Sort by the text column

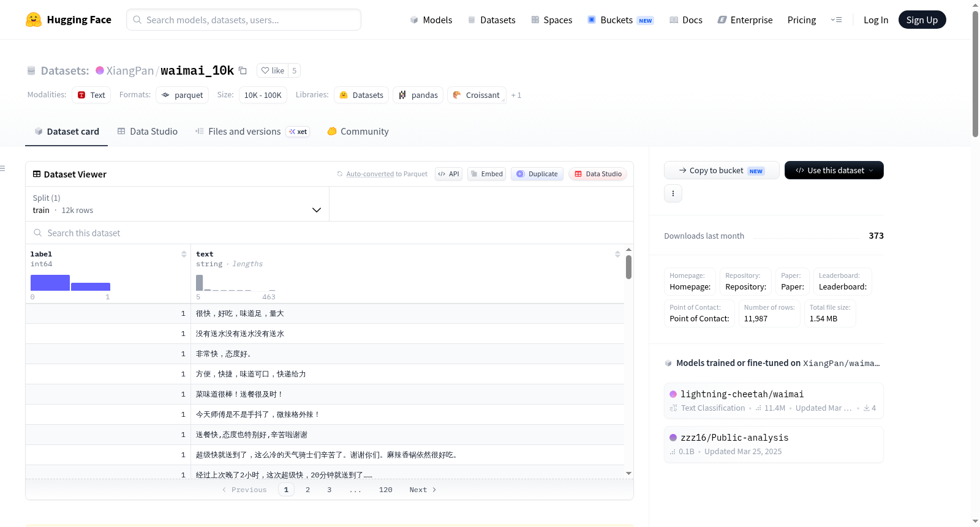pyautogui.click(x=617, y=254)
